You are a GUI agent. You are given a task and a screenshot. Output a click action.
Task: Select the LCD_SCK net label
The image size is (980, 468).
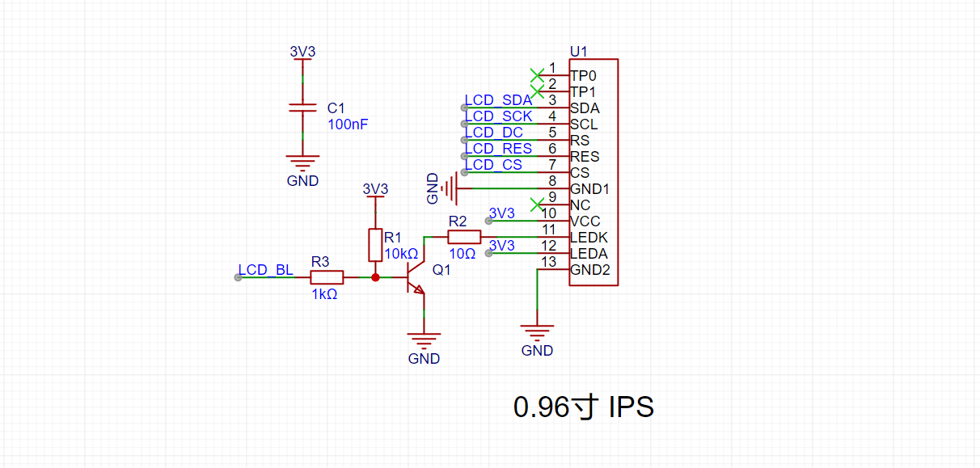[498, 116]
